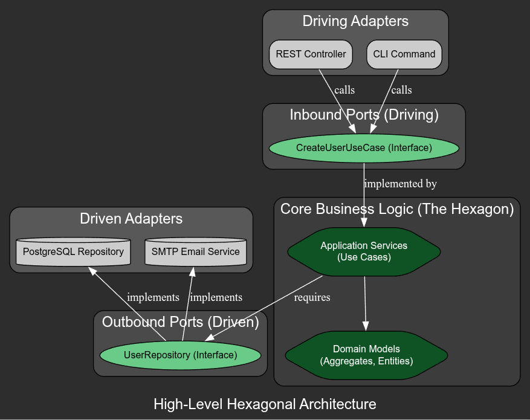
Task: Click the SMTP Email Service cylinder
Action: pos(196,252)
